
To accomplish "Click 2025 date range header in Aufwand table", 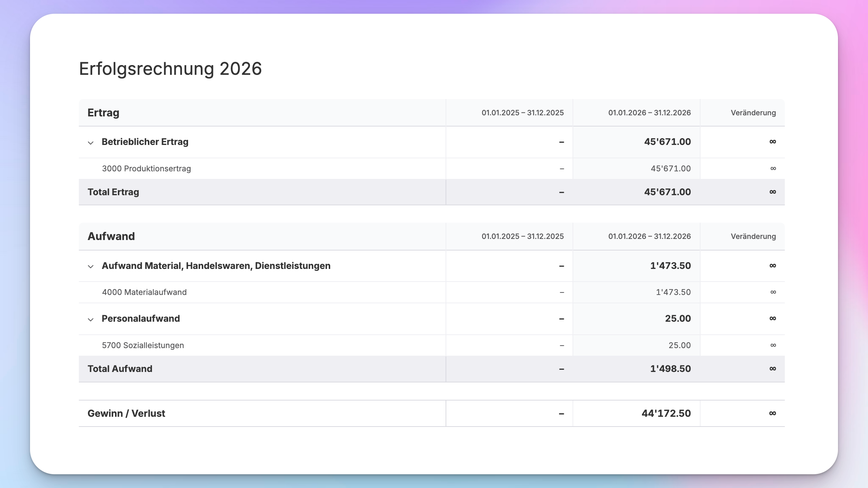I will 523,236.
